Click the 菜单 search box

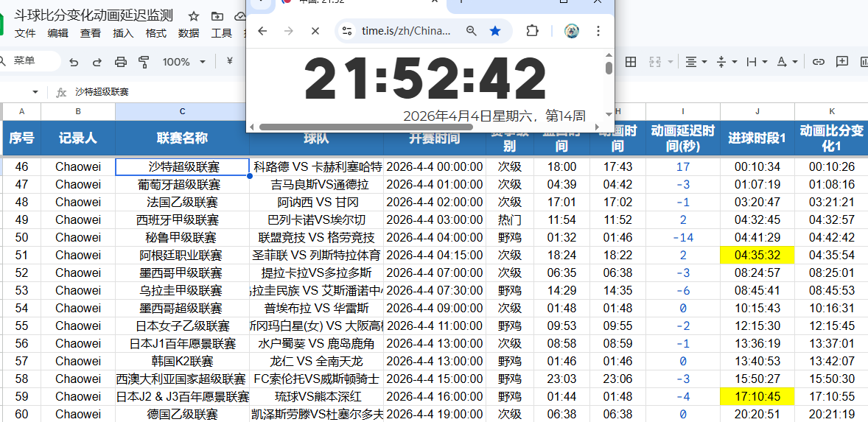coord(29,61)
